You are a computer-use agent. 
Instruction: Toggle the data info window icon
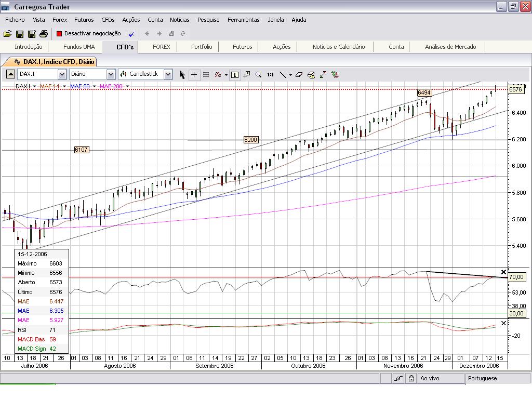coord(235,75)
